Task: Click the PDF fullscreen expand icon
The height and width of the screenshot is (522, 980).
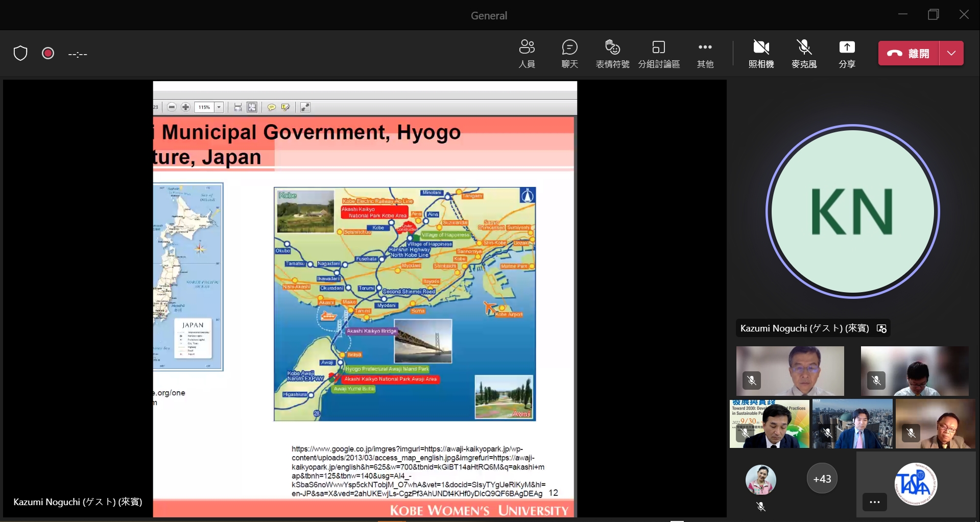Action: click(305, 107)
